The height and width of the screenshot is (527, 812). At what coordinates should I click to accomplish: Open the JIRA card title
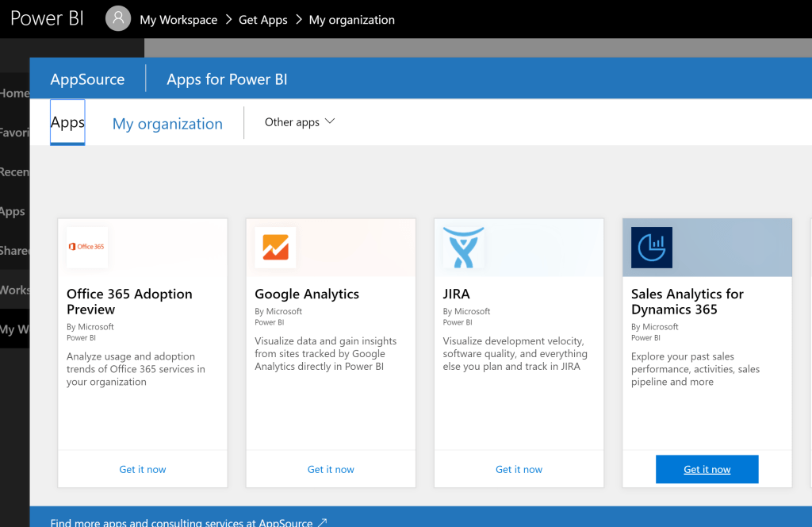click(x=457, y=294)
